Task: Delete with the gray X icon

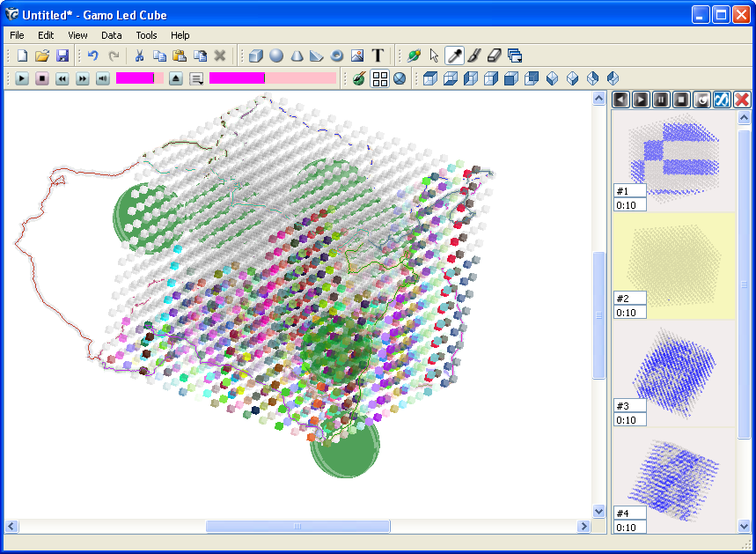Action: point(220,56)
